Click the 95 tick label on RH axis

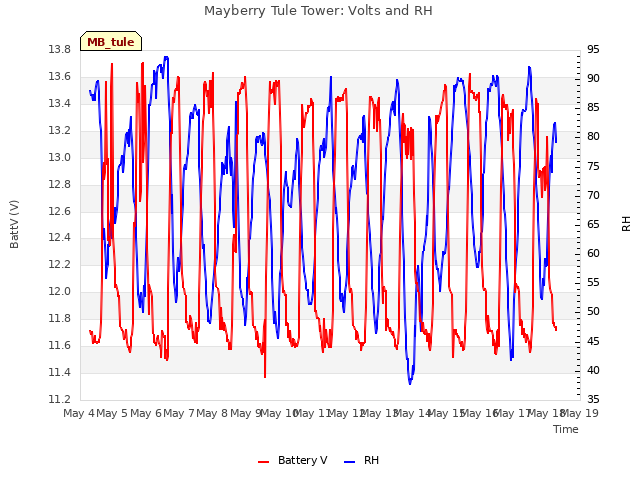click(x=593, y=49)
